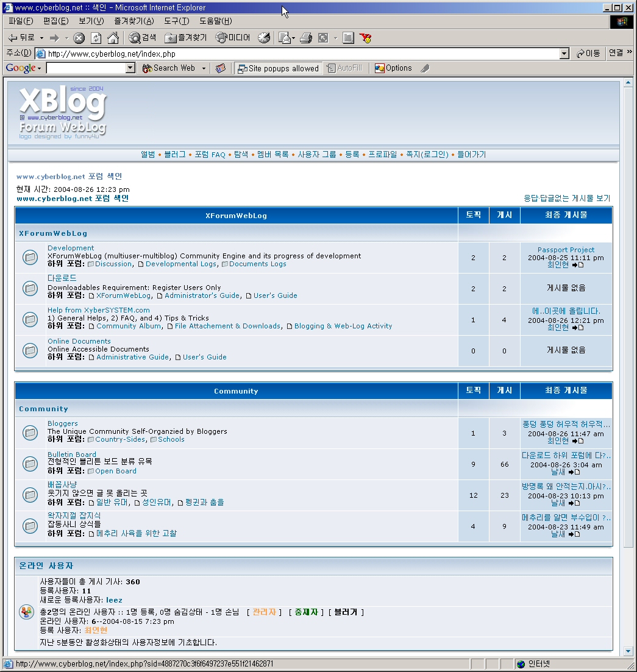Click the Stop loading toolbar icon
Image resolution: width=637 pixels, height=672 pixels.
point(79,38)
